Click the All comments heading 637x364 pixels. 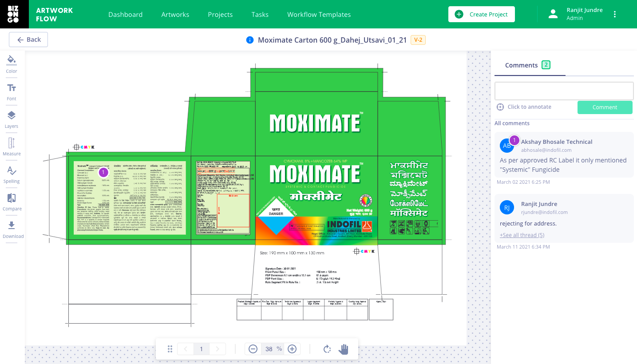click(x=512, y=123)
